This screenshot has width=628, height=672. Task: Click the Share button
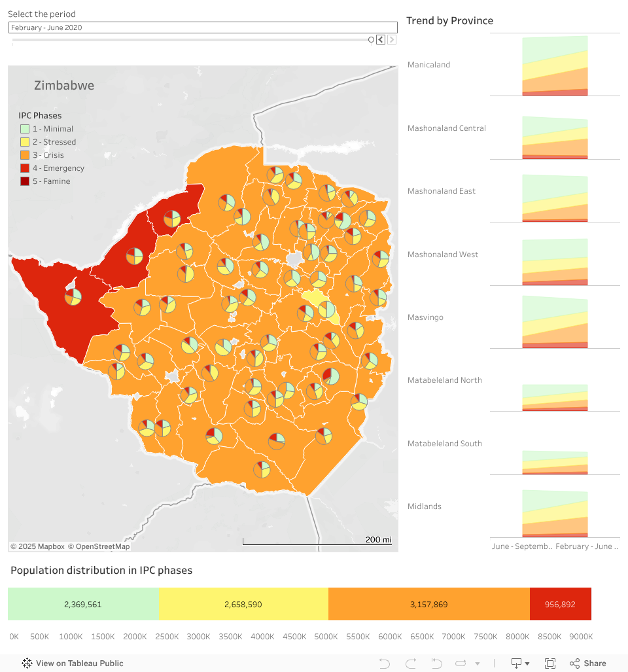click(587, 663)
